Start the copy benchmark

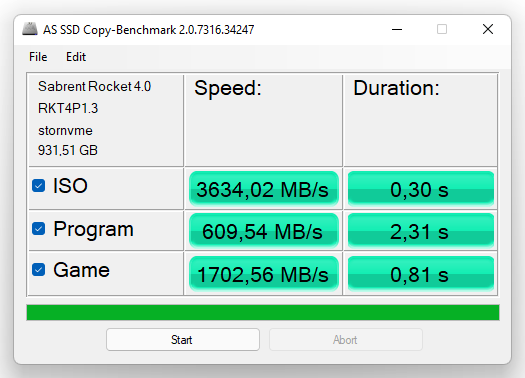(183, 340)
